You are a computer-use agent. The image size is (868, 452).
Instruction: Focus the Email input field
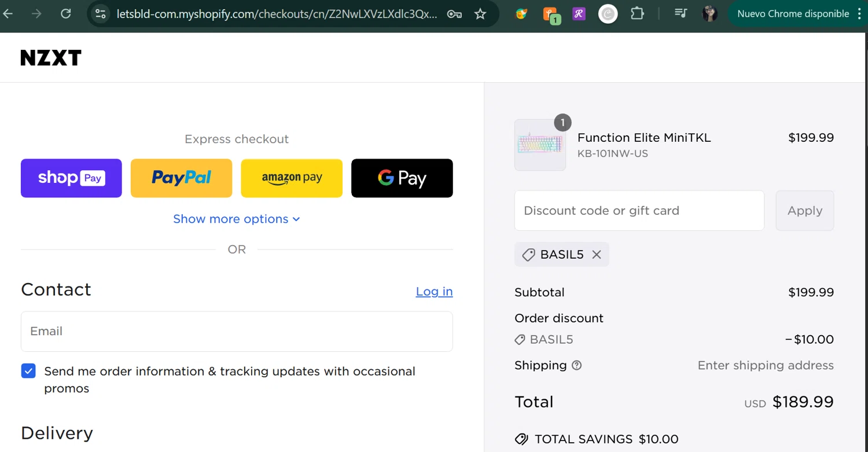pyautogui.click(x=237, y=331)
